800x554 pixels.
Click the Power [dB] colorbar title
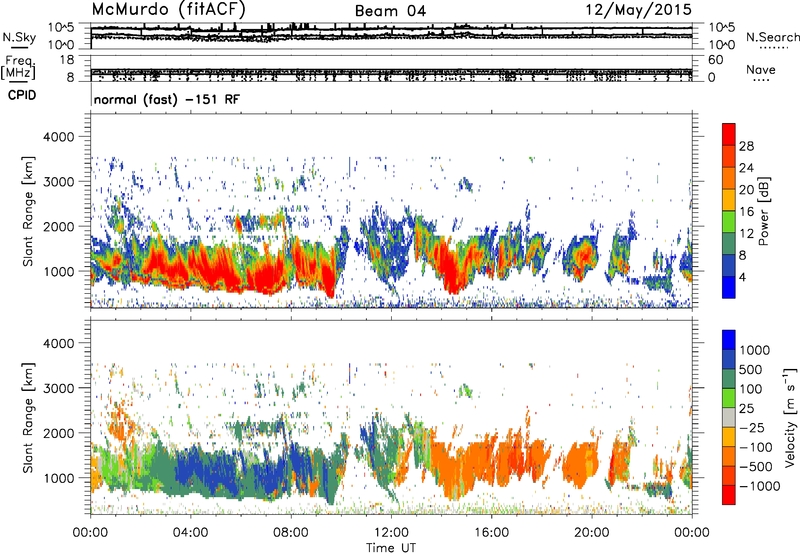click(x=763, y=211)
